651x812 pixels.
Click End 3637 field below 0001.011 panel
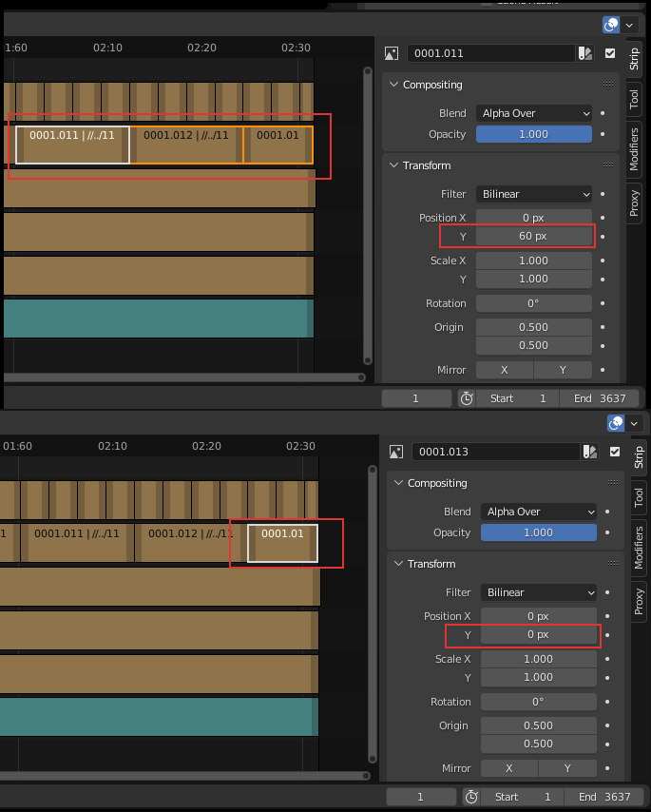[x=600, y=398]
